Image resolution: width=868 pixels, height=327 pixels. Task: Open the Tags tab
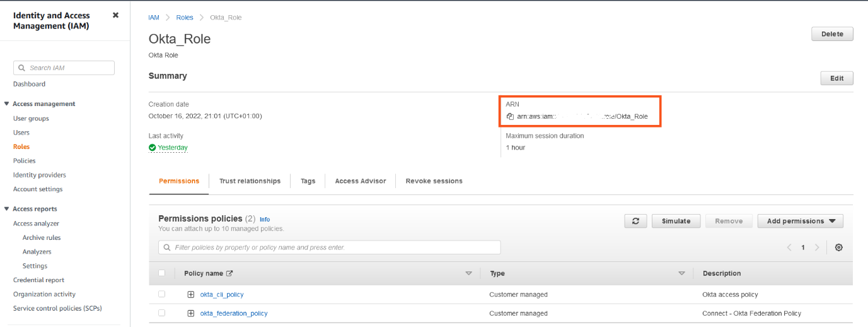click(308, 181)
